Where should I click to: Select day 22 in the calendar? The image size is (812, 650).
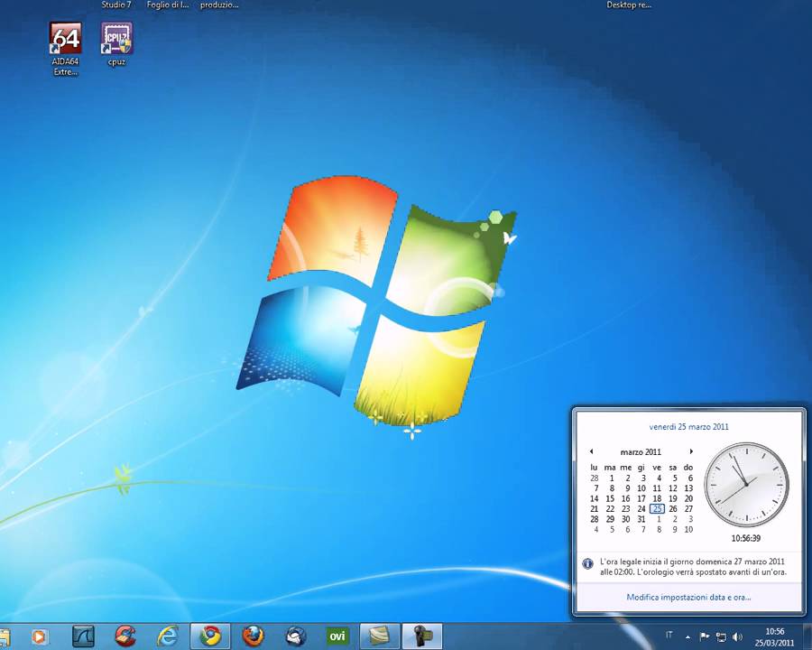610,508
